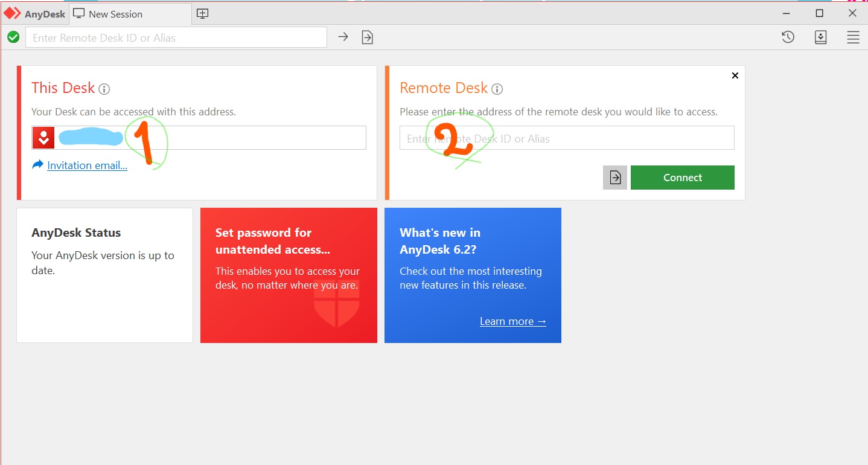Focus Remote Desk ID or Alias field
868x465 pixels.
coord(567,138)
